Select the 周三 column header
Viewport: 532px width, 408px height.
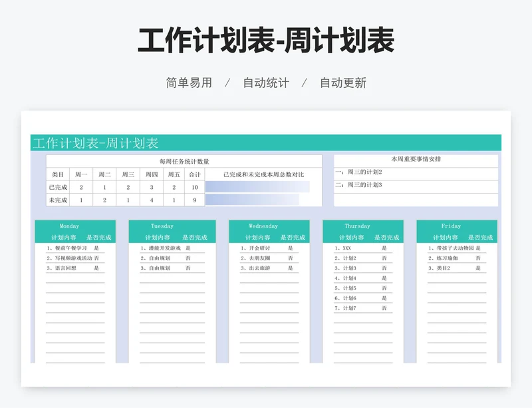[x=128, y=174]
